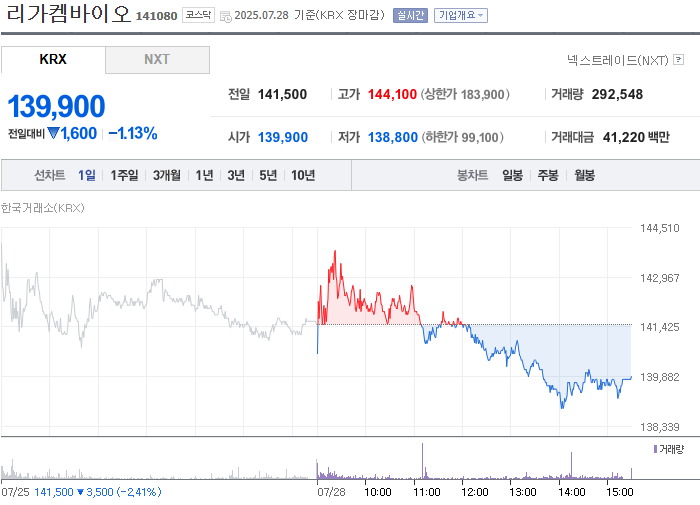
Task: Select the 1일 line chart period
Action: coord(87,175)
